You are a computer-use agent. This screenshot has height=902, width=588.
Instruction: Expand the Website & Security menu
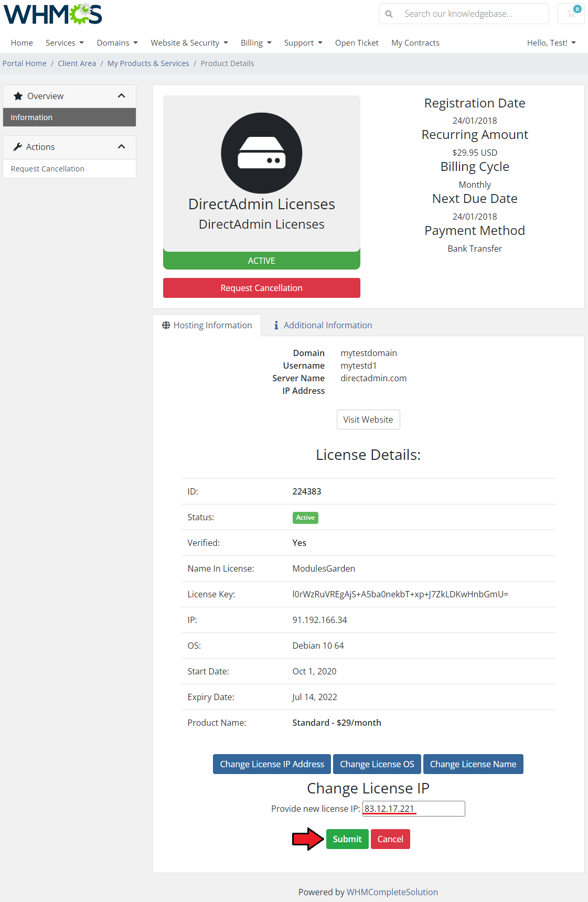(x=189, y=43)
